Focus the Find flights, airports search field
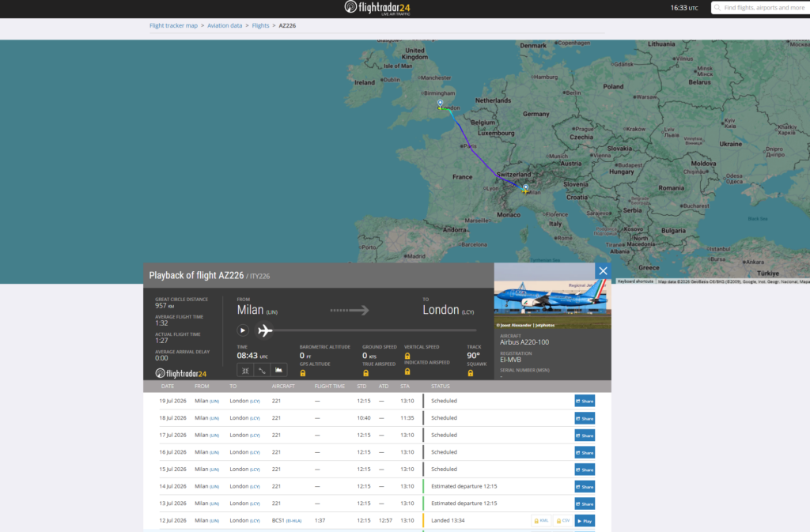 pos(763,8)
